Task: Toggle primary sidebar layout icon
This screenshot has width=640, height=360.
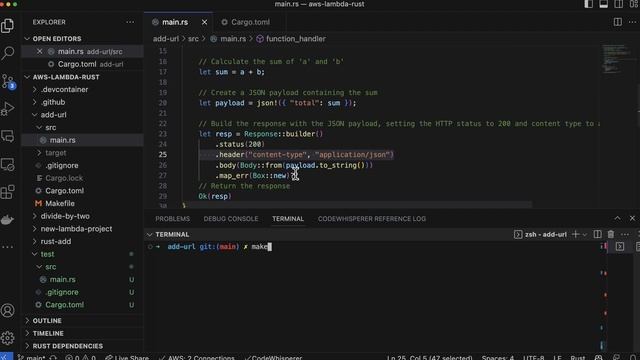Action: pos(588,4)
